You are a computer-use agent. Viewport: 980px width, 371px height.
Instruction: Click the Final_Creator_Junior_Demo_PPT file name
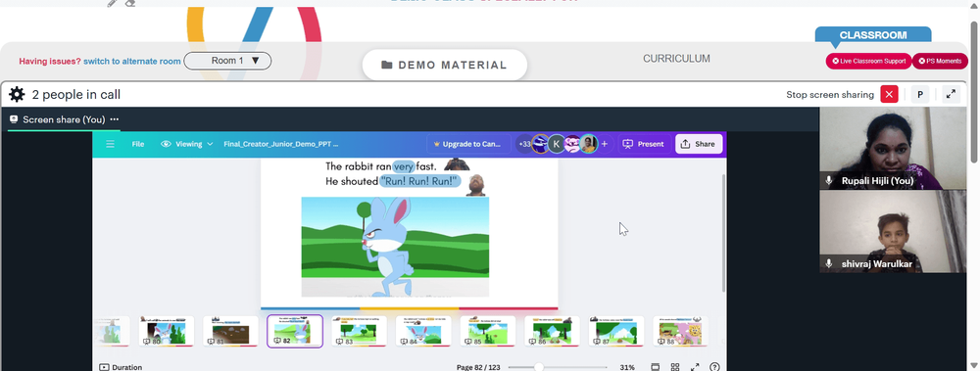pos(280,144)
